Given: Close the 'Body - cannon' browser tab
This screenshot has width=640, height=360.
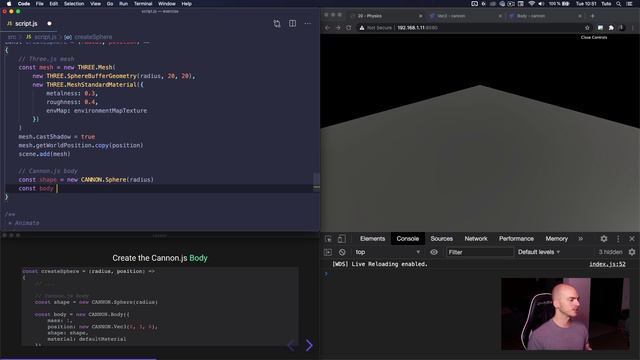Looking at the screenshot, I should tap(580, 16).
